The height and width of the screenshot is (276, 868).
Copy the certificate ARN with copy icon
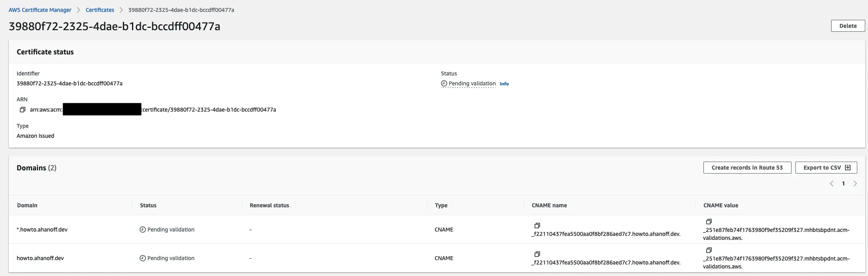[23, 110]
